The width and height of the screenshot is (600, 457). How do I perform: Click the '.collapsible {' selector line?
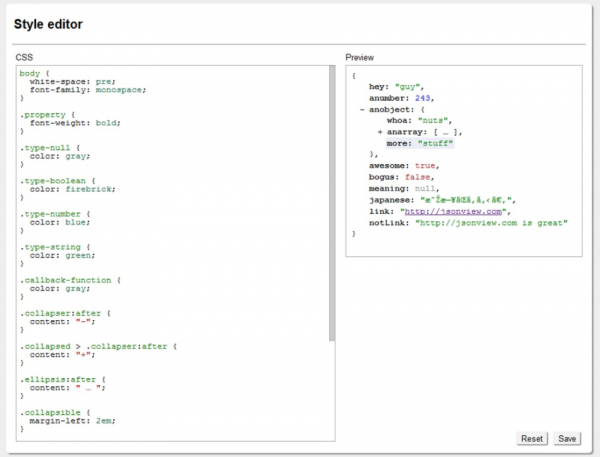click(x=55, y=413)
